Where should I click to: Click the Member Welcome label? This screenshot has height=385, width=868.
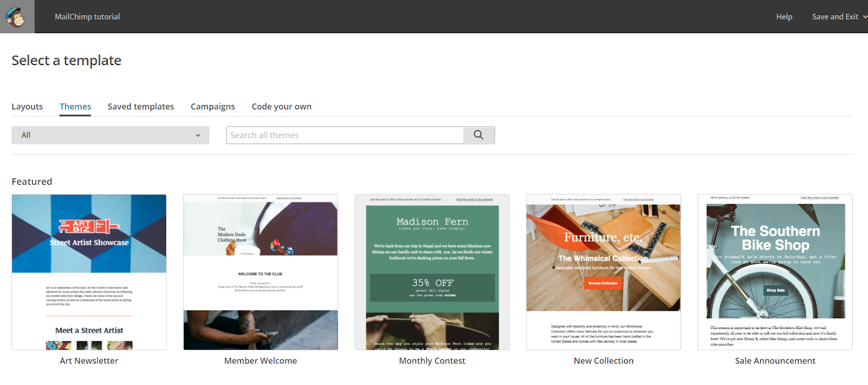tap(260, 361)
